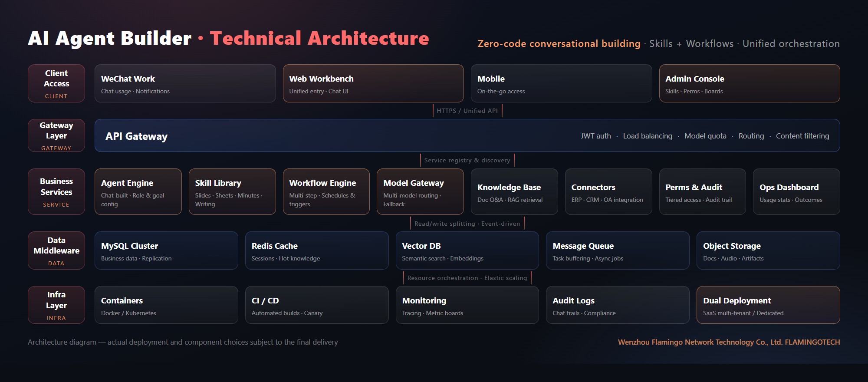This screenshot has width=868, height=382.
Task: Click "Model quota" in the gateway bar
Action: click(x=705, y=136)
